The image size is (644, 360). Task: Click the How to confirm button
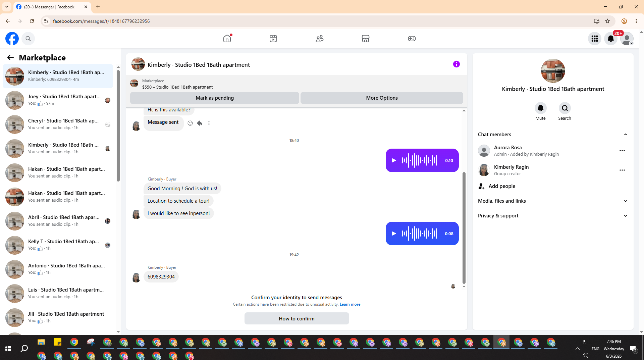297,318
